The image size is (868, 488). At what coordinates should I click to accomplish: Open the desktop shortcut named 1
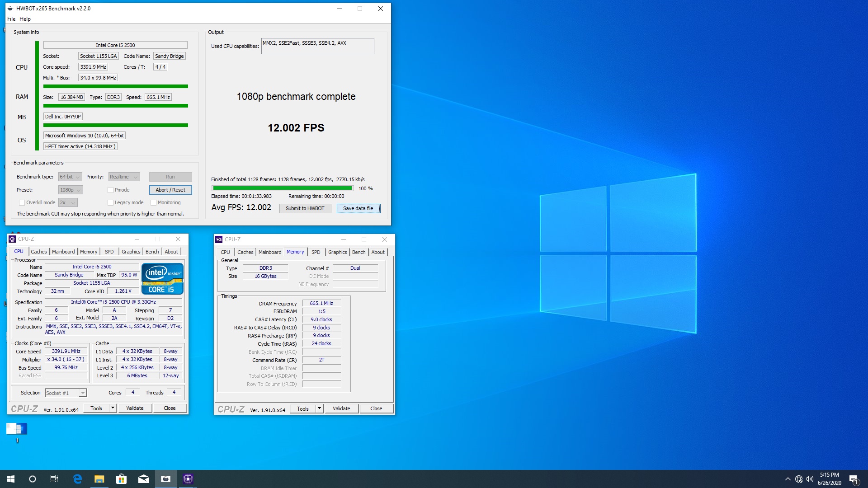tap(17, 432)
